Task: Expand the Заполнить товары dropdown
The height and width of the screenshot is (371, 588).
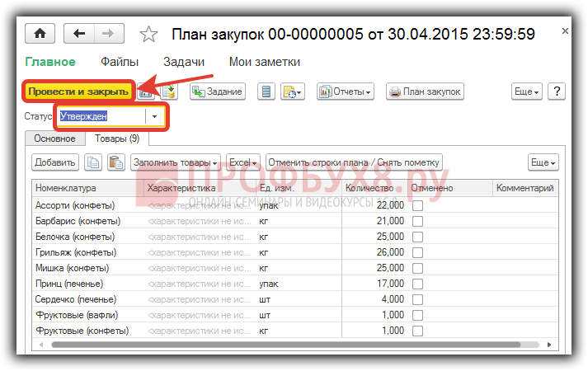Action: (x=176, y=162)
